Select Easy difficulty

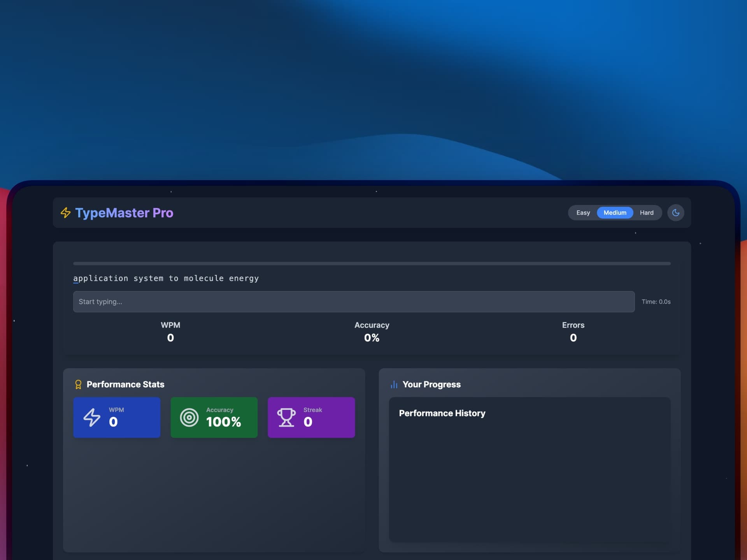click(x=583, y=213)
